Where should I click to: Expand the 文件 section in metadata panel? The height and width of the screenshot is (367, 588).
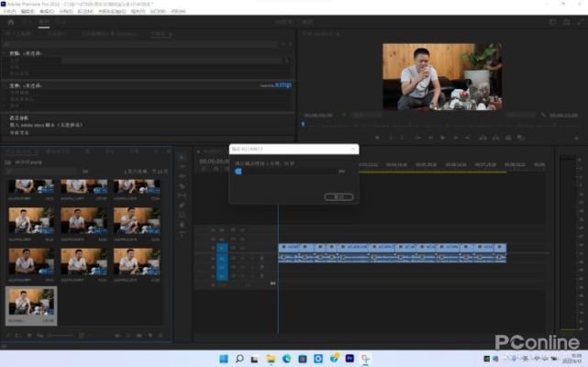(18, 85)
